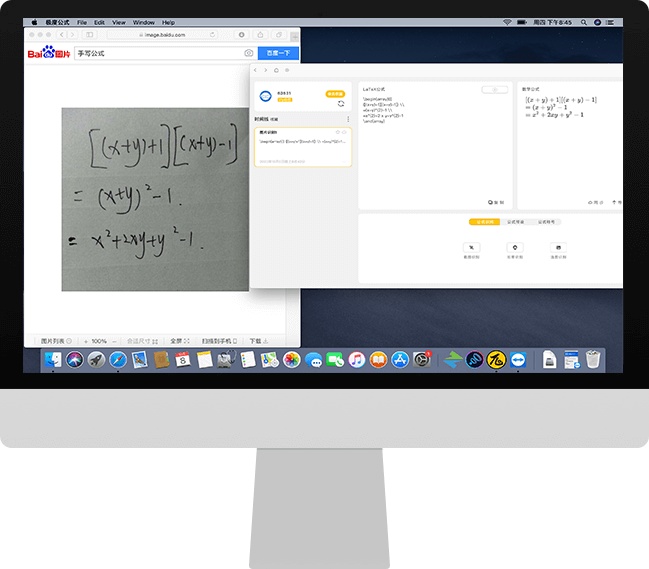The width and height of the screenshot is (649, 569).
Task: Open the Window menu
Action: coord(144,22)
